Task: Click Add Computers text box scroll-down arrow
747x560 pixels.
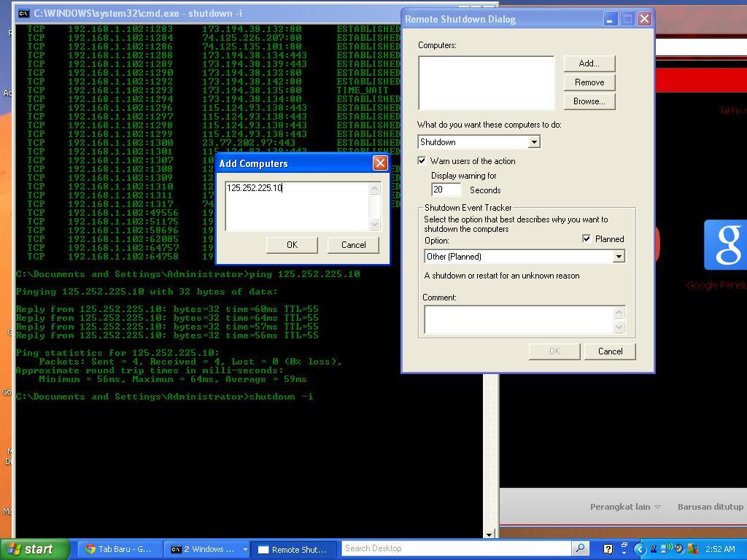Action: tap(375, 224)
